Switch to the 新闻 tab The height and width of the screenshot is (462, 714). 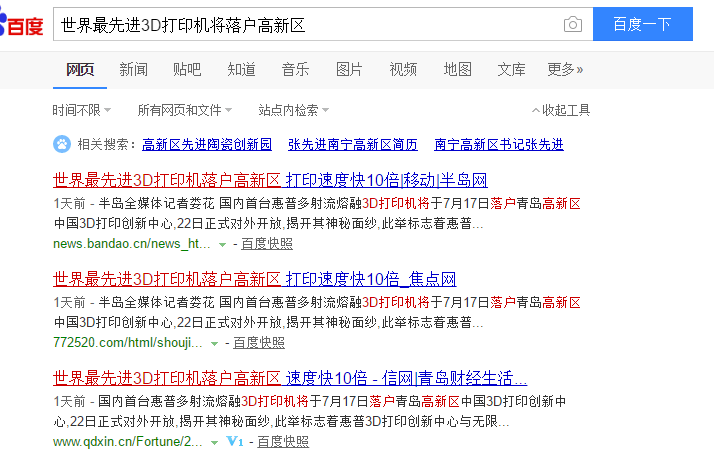pyautogui.click(x=133, y=70)
